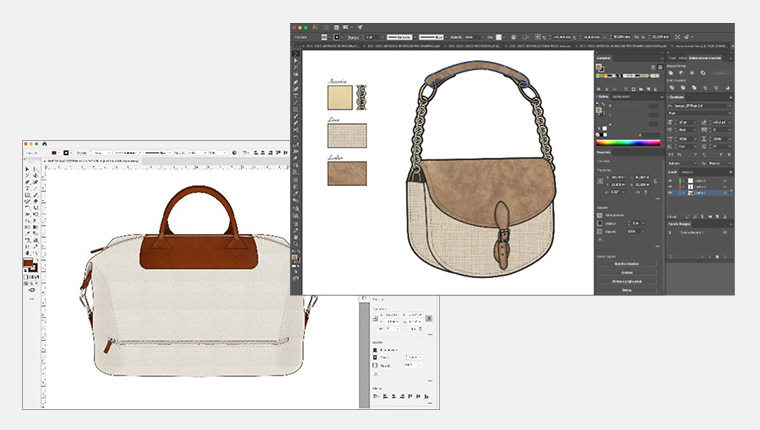
Task: Click the first quick action button in Properties
Action: point(627,264)
